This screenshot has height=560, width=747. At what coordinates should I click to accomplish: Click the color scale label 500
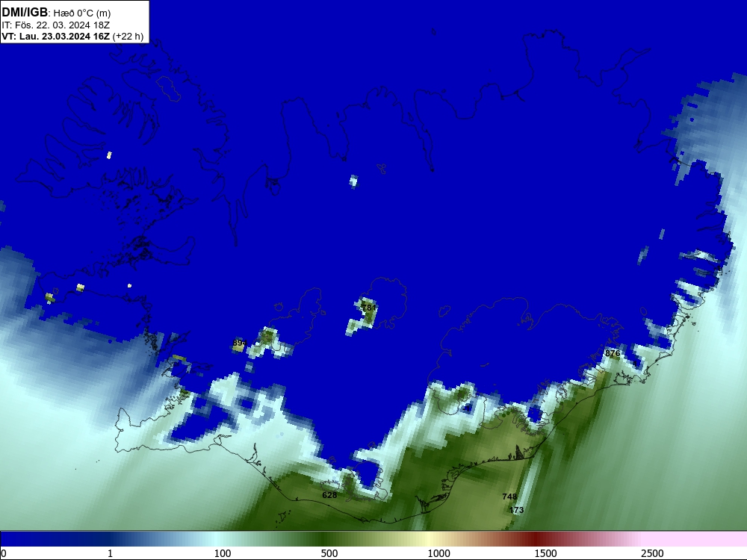[329, 553]
